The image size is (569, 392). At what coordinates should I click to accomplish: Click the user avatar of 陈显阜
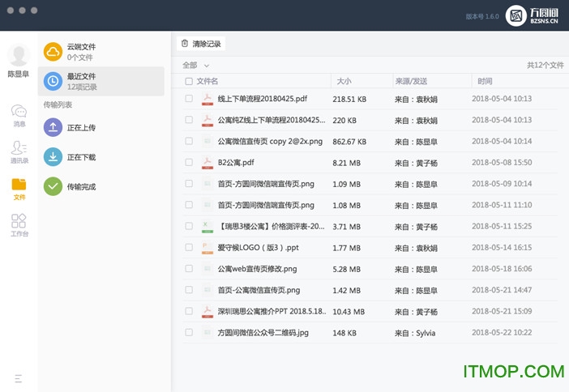(19, 55)
